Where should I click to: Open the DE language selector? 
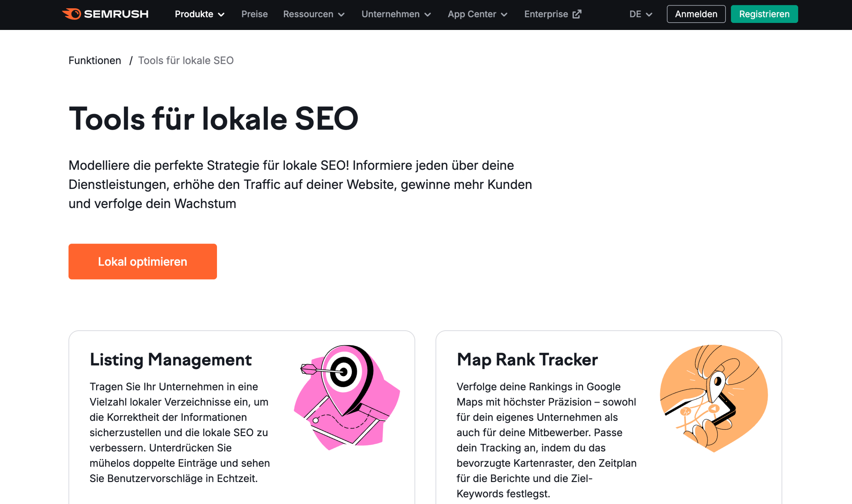(640, 14)
